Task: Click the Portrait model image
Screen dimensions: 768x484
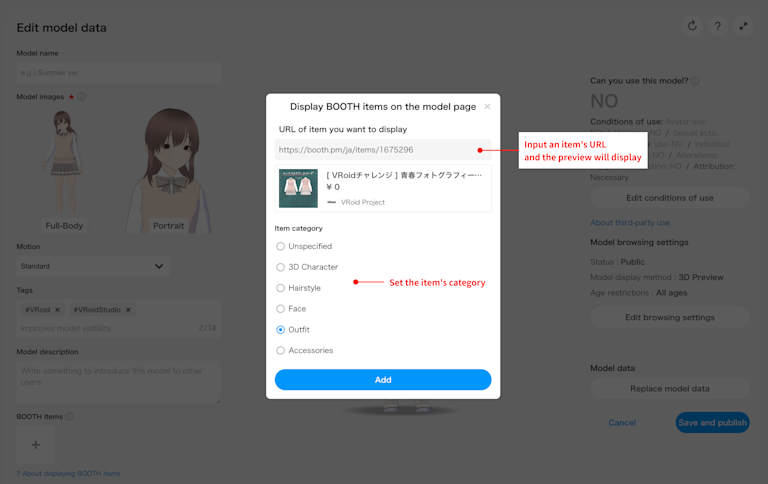Action: (x=169, y=170)
